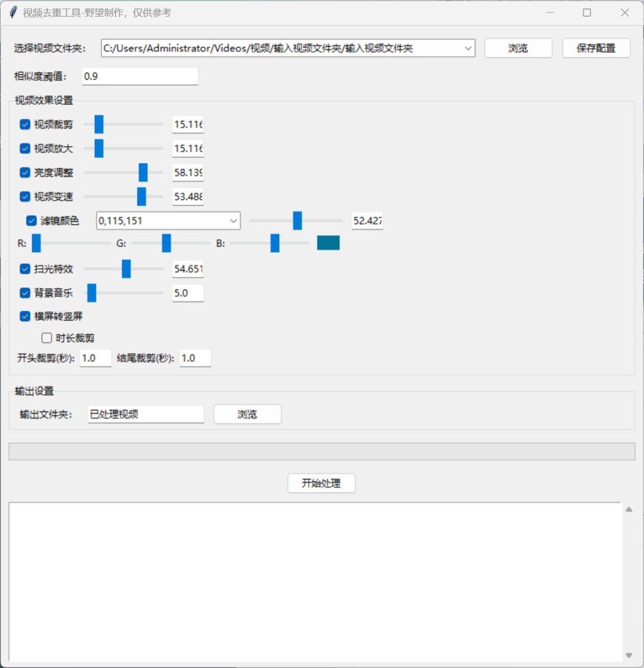Click the teal color preview swatch
Screen dimensions: 644x668
point(328,243)
